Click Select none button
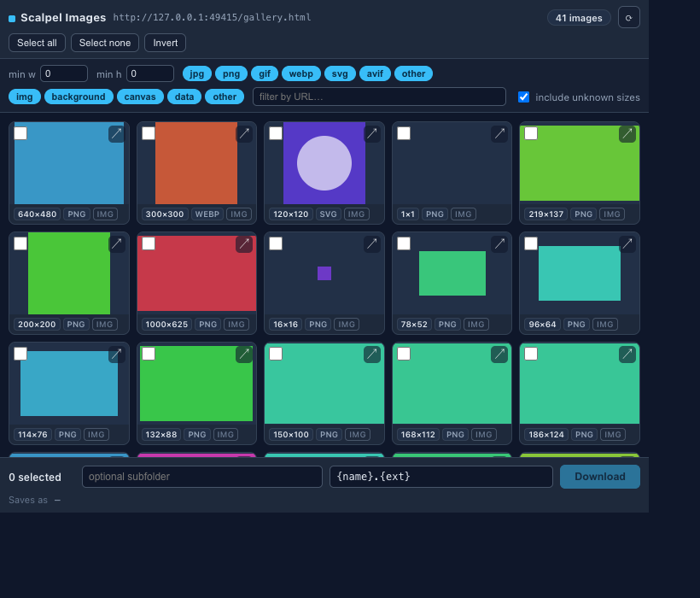Viewport: 700px width, 598px height. click(x=105, y=43)
